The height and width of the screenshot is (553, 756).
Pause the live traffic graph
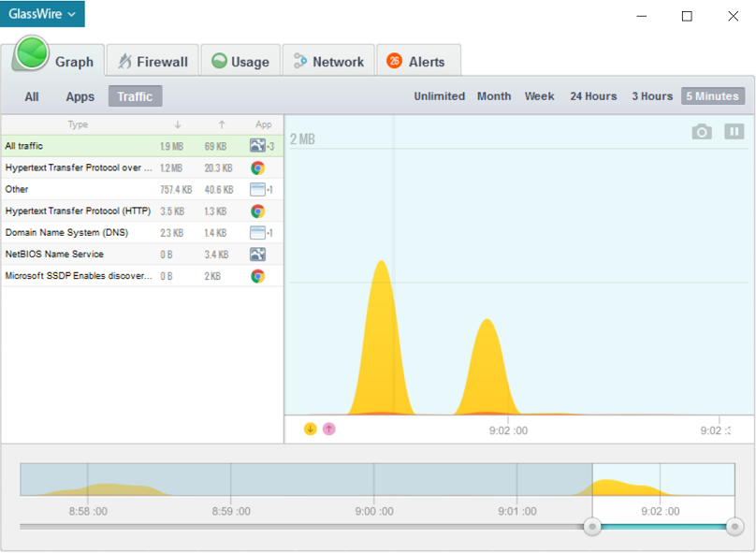tap(734, 132)
